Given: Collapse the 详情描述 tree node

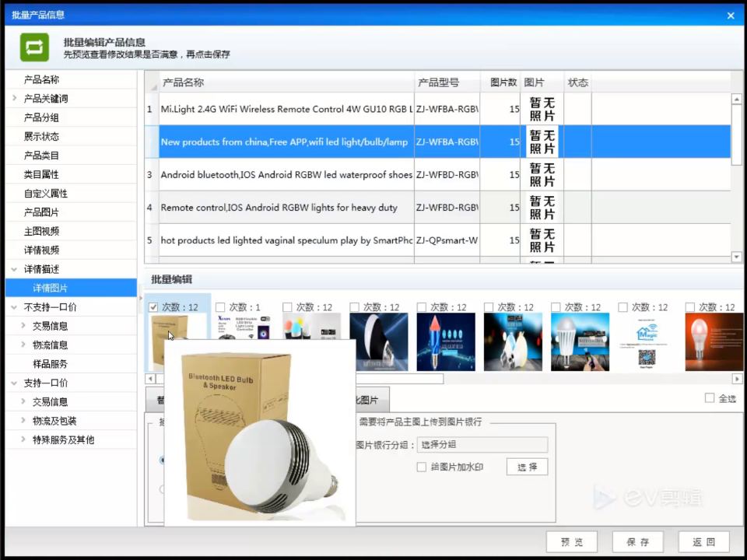Looking at the screenshot, I should (14, 269).
